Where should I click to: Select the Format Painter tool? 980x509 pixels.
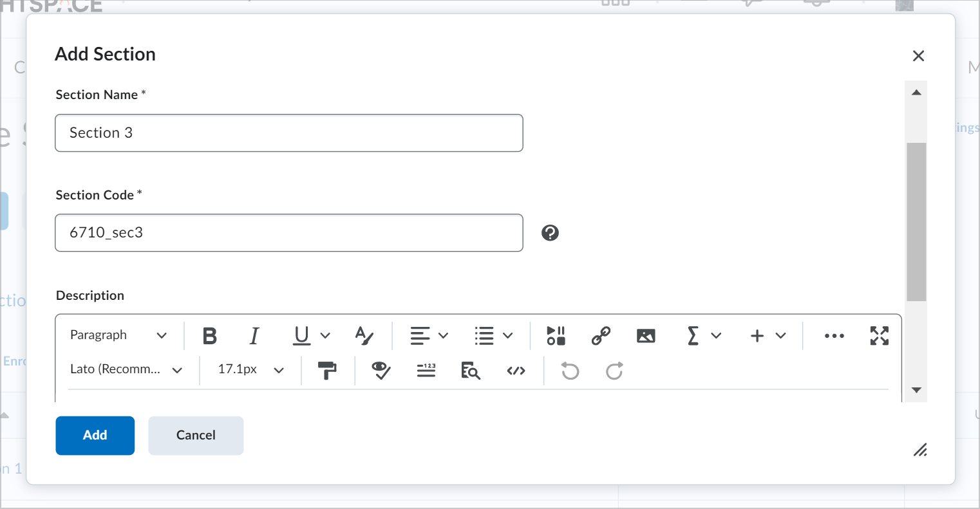click(327, 370)
